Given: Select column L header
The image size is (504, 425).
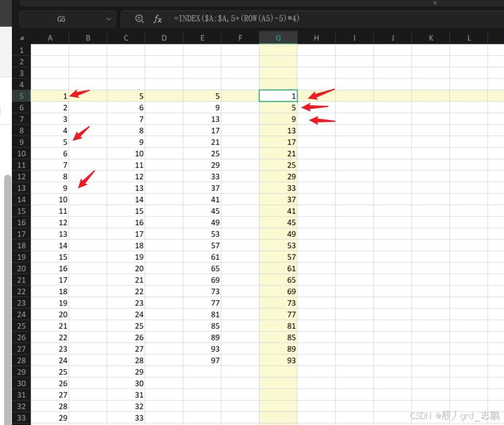Looking at the screenshot, I should coord(469,38).
